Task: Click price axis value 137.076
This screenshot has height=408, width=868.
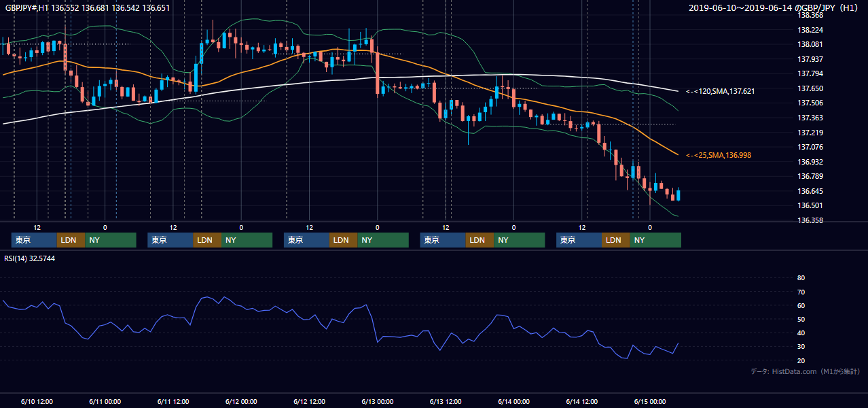Action: point(810,147)
